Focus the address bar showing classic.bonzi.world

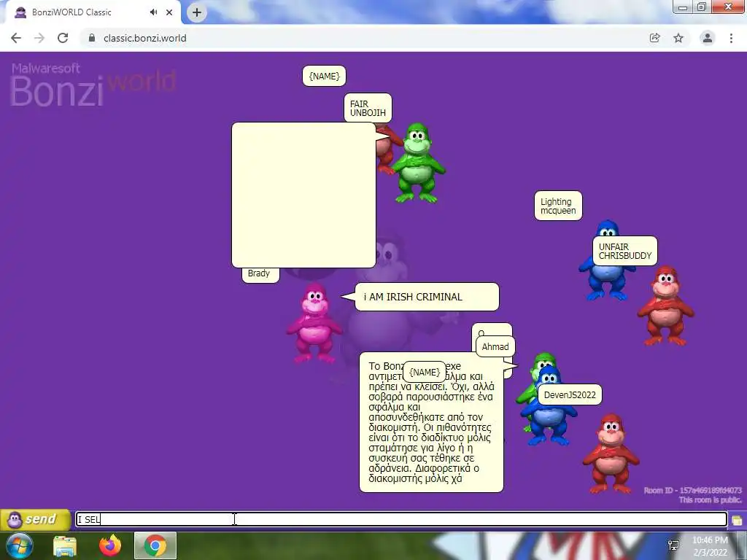[x=362, y=38]
